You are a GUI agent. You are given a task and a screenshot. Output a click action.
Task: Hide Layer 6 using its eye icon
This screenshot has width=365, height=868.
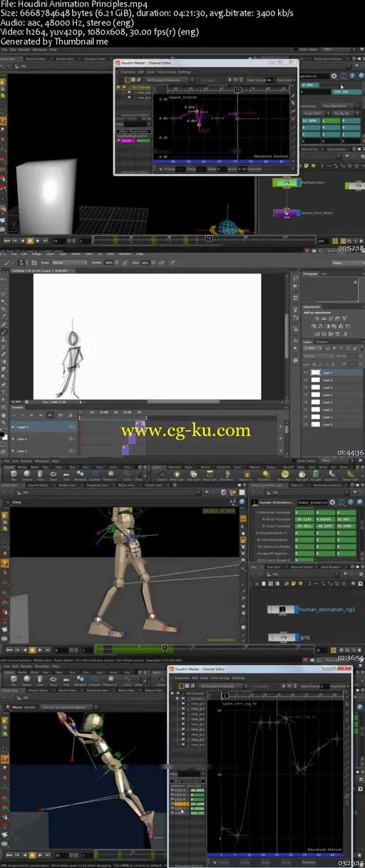[306, 381]
